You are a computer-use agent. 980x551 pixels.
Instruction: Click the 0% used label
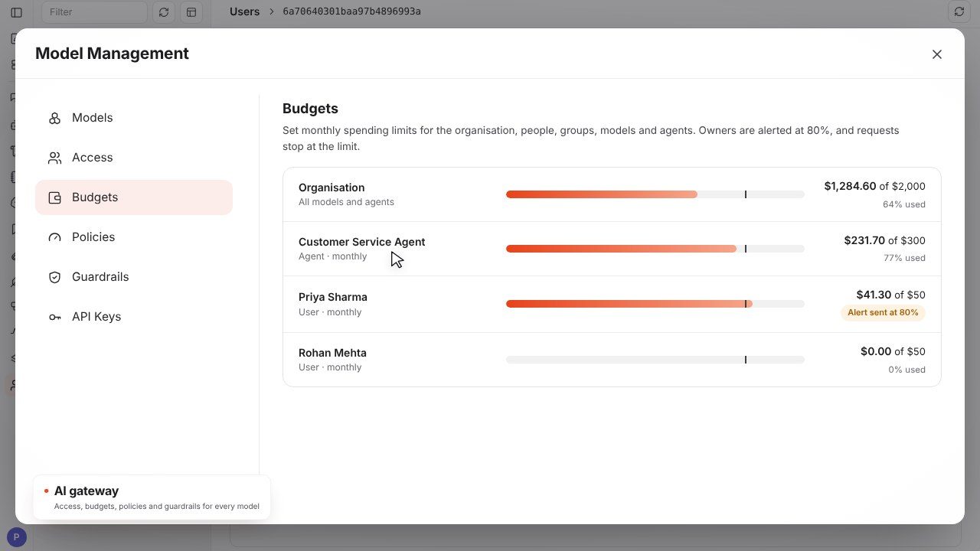pos(906,370)
